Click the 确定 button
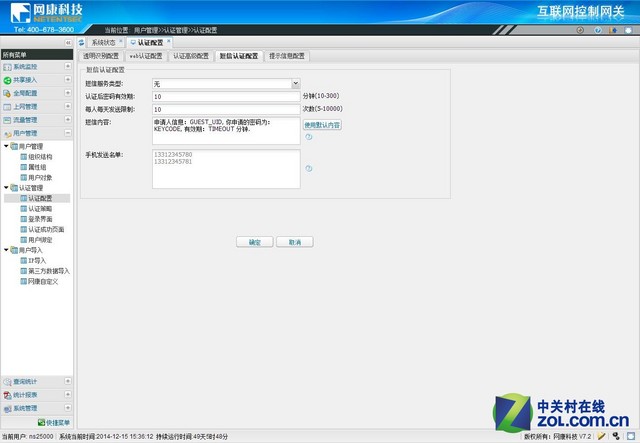This screenshot has width=640, height=443. tap(255, 242)
